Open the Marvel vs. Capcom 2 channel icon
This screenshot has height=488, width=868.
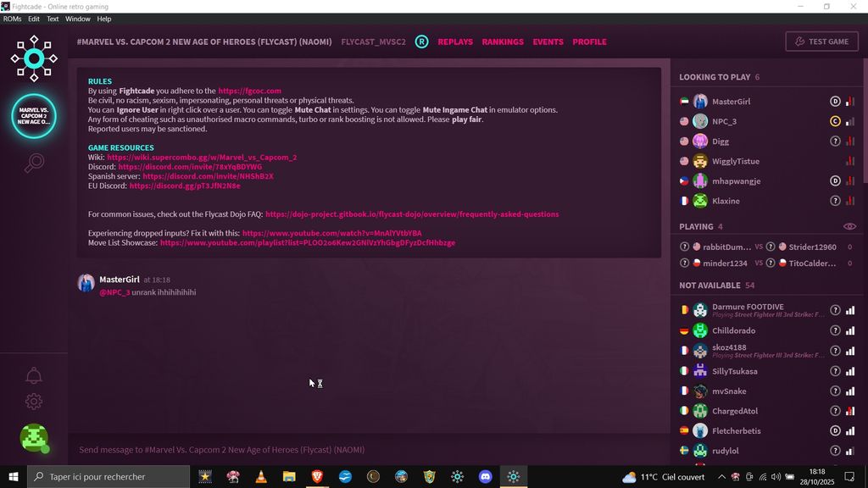point(34,116)
